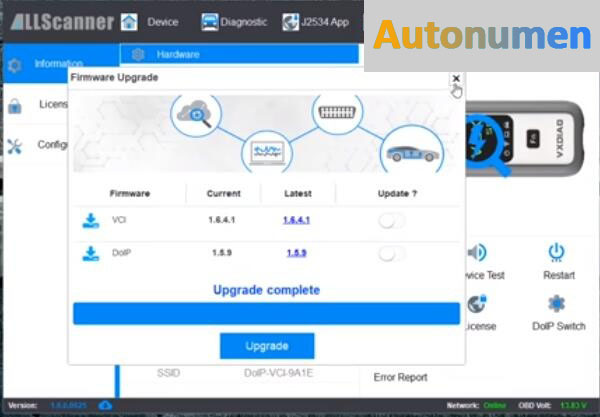The height and width of the screenshot is (417, 600).
Task: Click the Device Test speaker icon
Action: click(477, 252)
